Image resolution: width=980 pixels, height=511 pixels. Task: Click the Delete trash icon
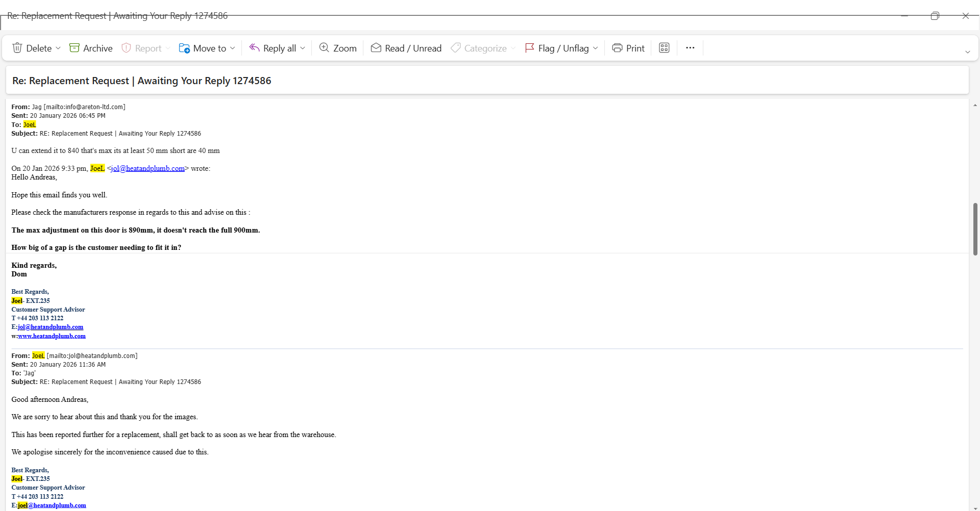tap(17, 48)
